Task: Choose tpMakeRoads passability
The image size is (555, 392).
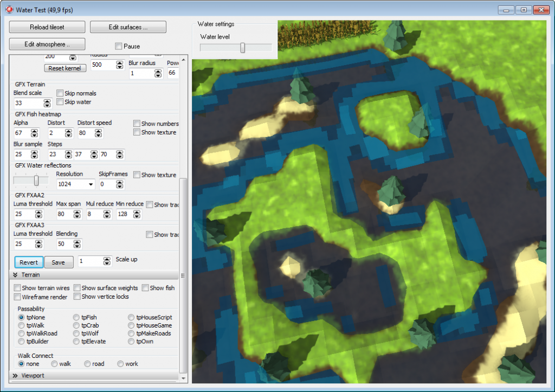Action: pyautogui.click(x=131, y=333)
